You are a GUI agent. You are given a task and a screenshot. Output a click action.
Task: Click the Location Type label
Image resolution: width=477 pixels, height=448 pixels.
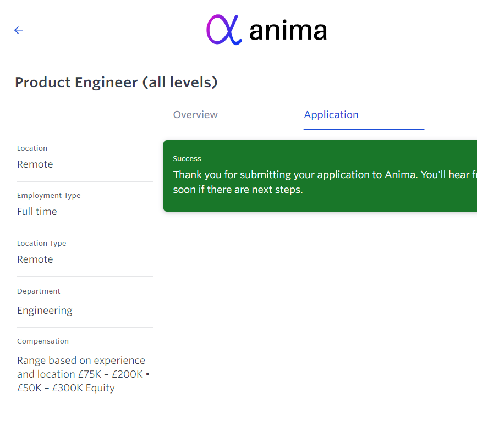(41, 243)
